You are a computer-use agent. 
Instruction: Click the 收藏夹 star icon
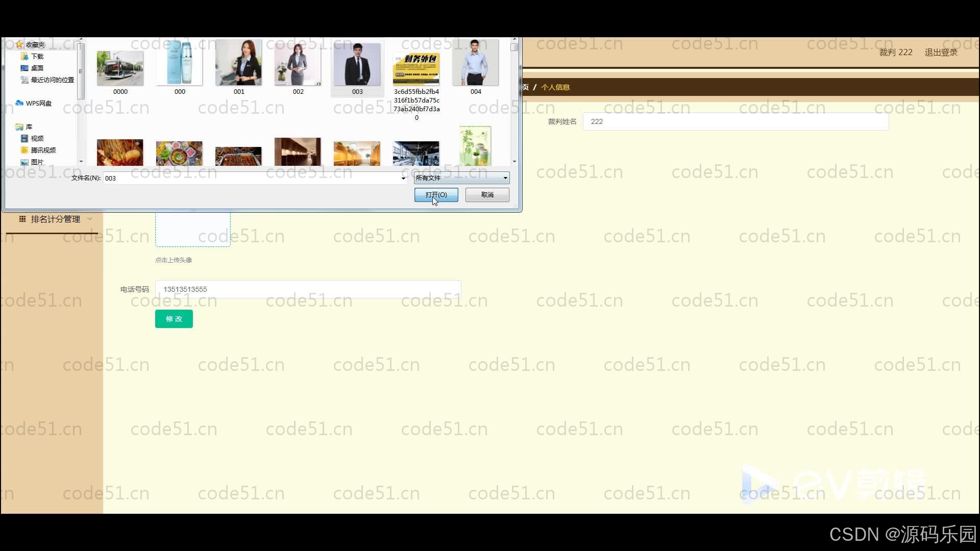19,44
